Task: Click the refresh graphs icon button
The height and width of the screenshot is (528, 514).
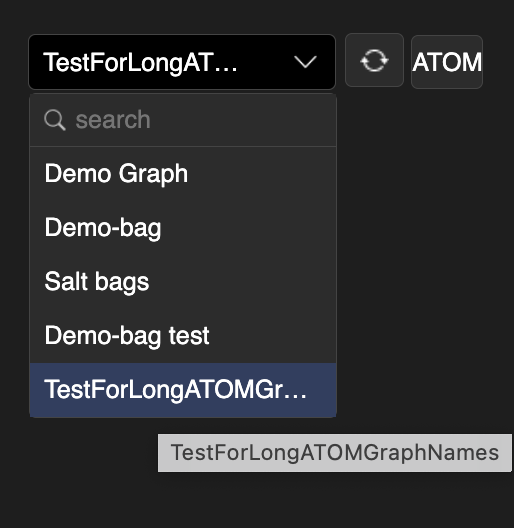Action: 374,61
